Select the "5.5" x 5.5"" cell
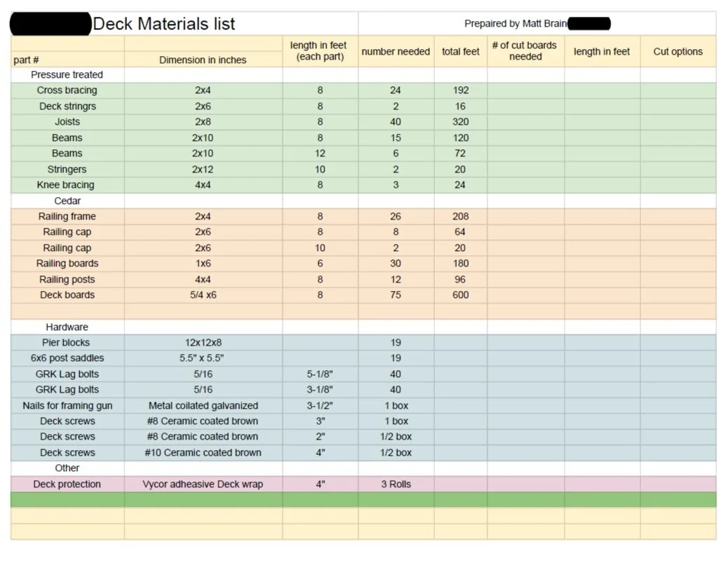The height and width of the screenshot is (563, 728). click(201, 358)
